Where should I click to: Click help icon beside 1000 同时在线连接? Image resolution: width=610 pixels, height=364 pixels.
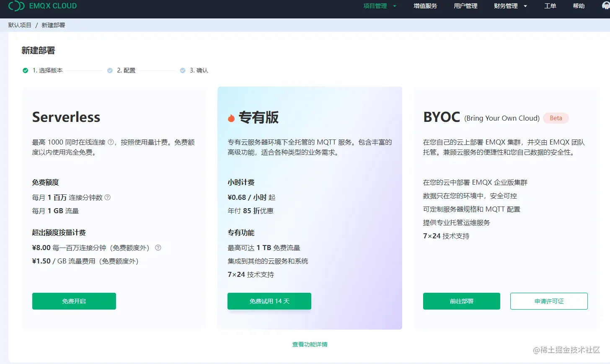[111, 142]
